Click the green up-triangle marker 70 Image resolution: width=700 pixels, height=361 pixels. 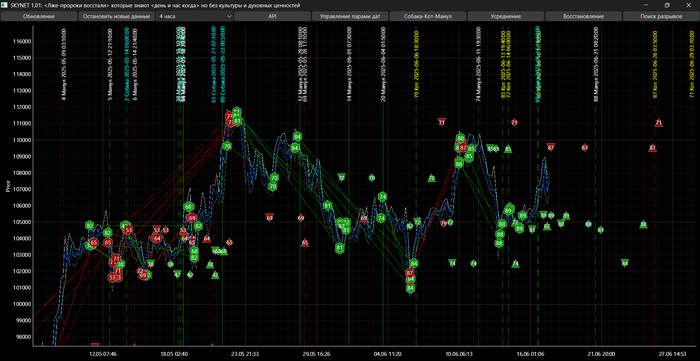tap(431, 178)
